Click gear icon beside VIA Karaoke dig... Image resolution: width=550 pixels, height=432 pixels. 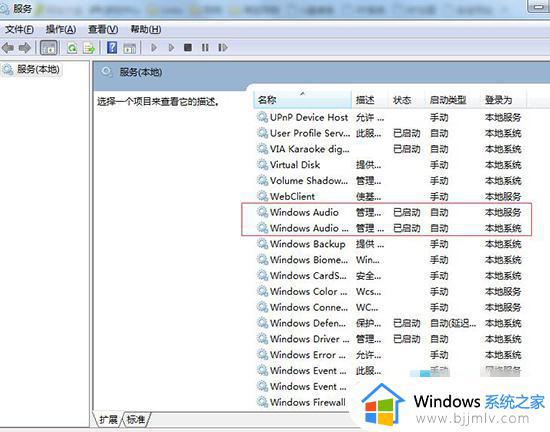262,149
